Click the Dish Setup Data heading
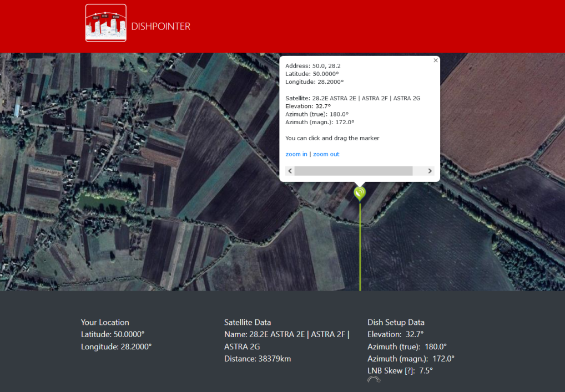Screen dimensions: 565x392 (396, 322)
